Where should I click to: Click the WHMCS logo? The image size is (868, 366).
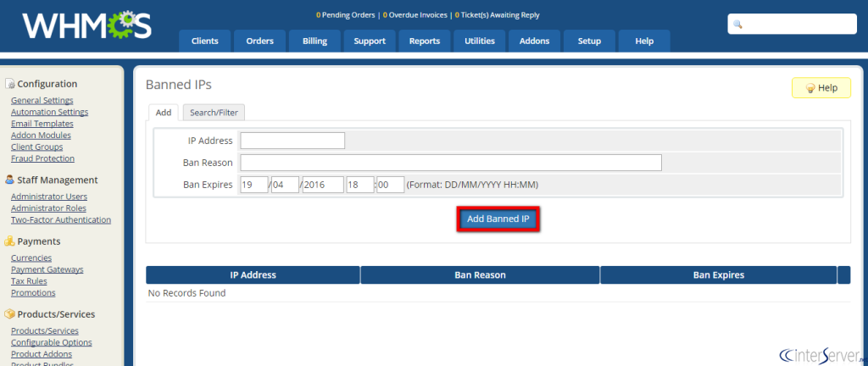[87, 25]
